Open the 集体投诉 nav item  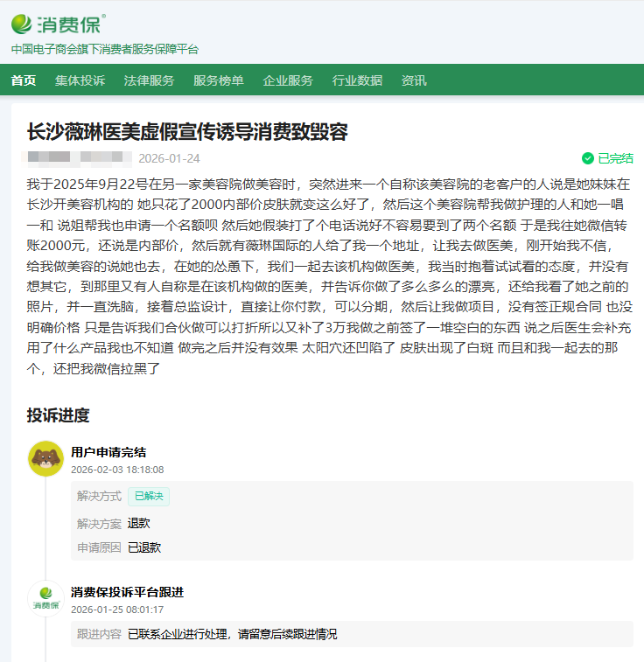(x=80, y=80)
